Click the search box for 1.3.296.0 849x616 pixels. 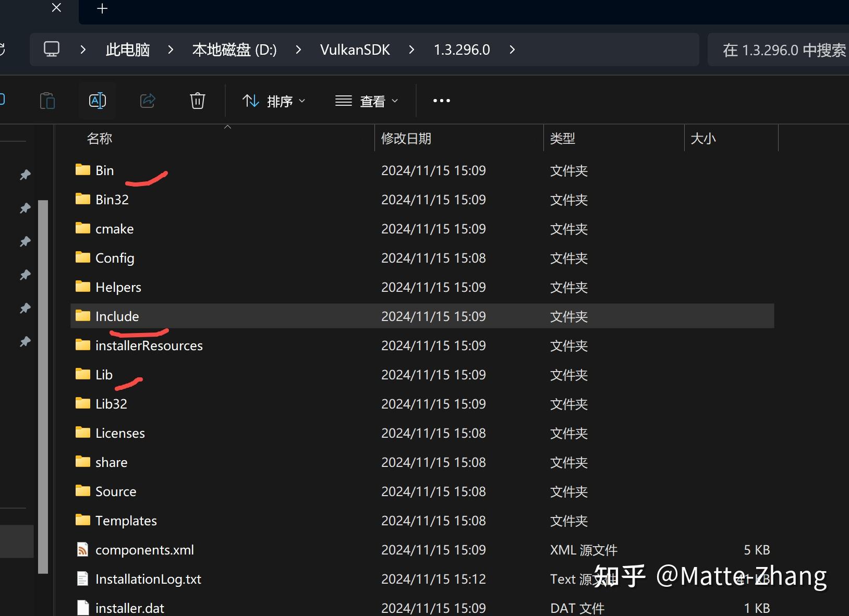point(782,50)
